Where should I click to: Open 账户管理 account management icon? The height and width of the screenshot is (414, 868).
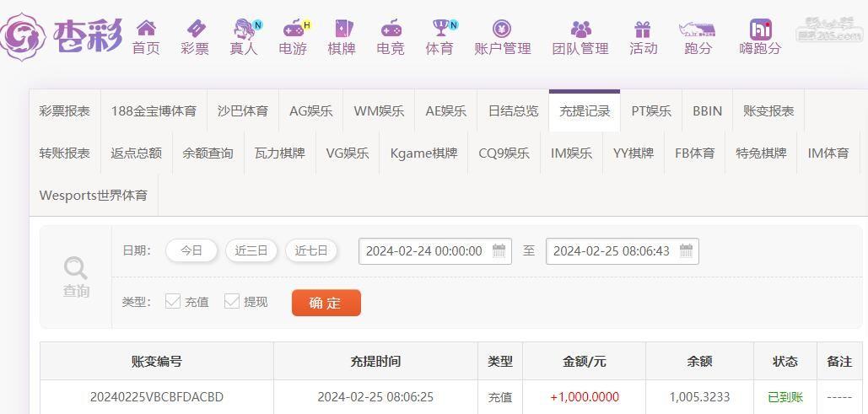pos(502,30)
